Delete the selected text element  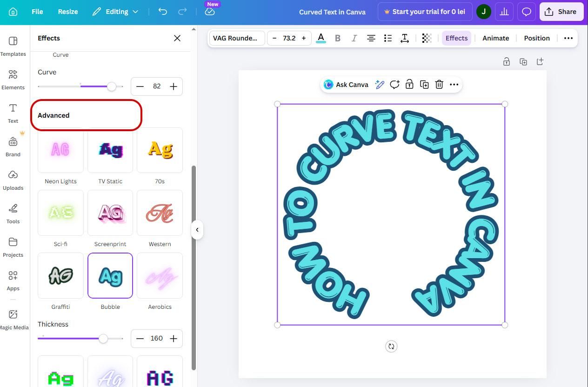[x=439, y=85]
